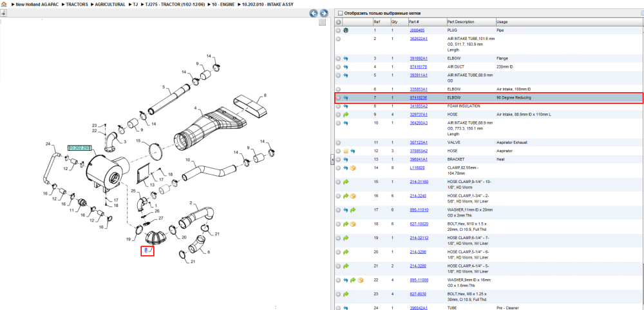Toggle the selection circle on ref 2 row
This screenshot has height=310, width=644.
pos(338,39)
